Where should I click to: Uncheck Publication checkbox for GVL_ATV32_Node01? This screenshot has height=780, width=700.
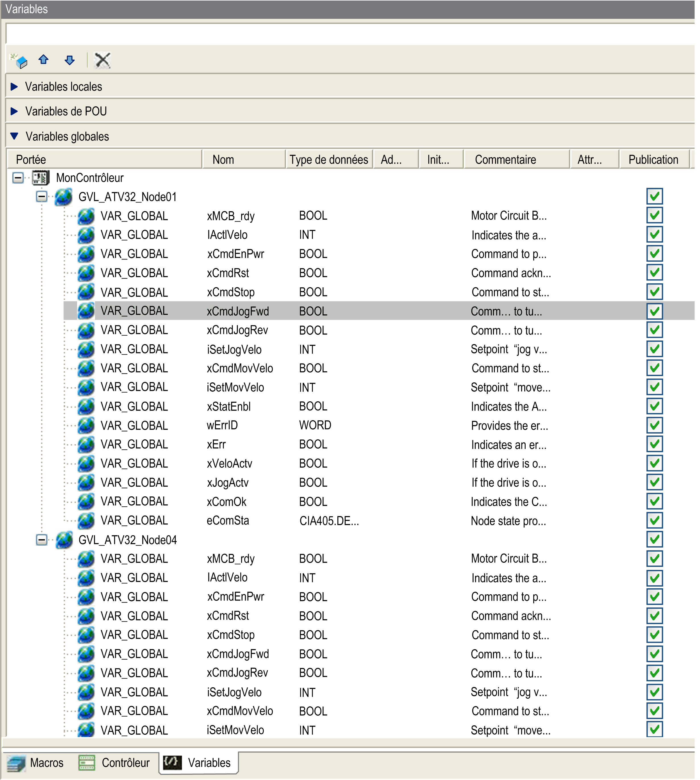(654, 197)
